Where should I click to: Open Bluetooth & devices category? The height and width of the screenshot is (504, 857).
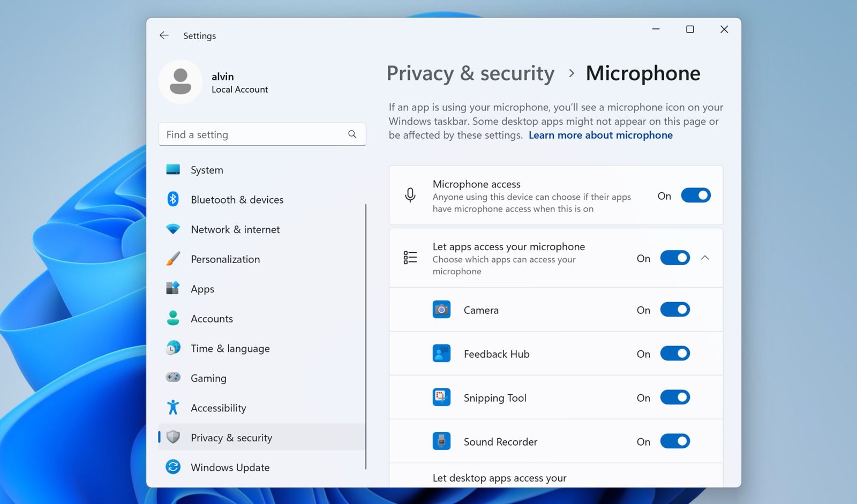(262, 199)
